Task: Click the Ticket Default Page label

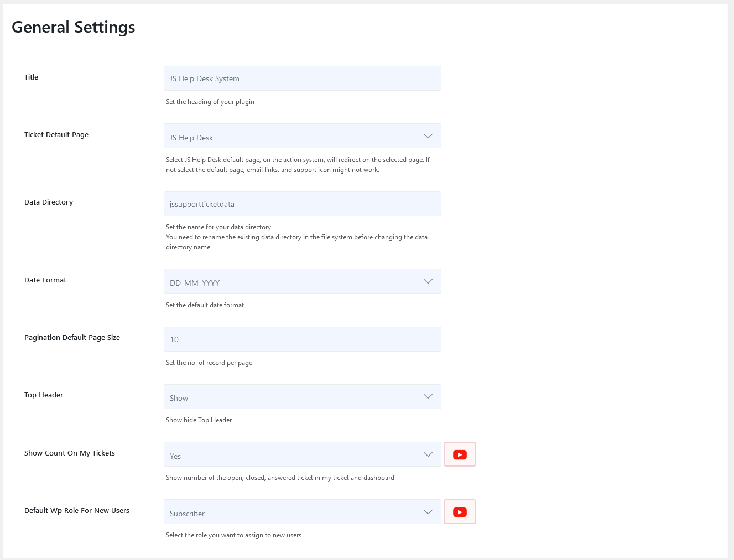Action: tap(56, 135)
